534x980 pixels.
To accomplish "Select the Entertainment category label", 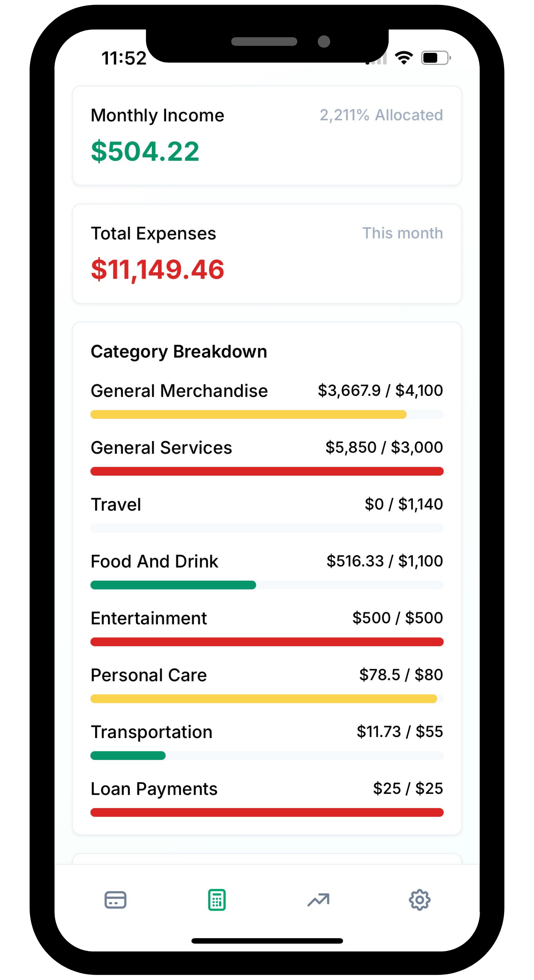I will (149, 618).
